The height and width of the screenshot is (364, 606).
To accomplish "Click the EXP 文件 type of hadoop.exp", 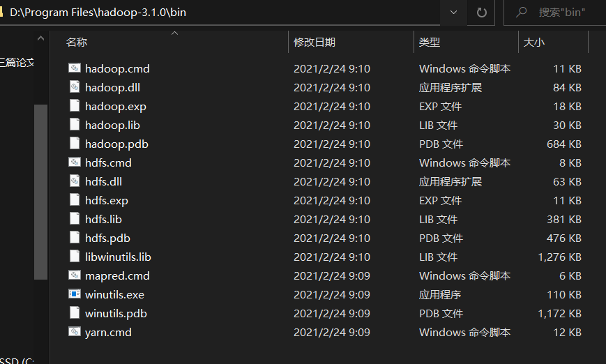I will click(x=440, y=106).
